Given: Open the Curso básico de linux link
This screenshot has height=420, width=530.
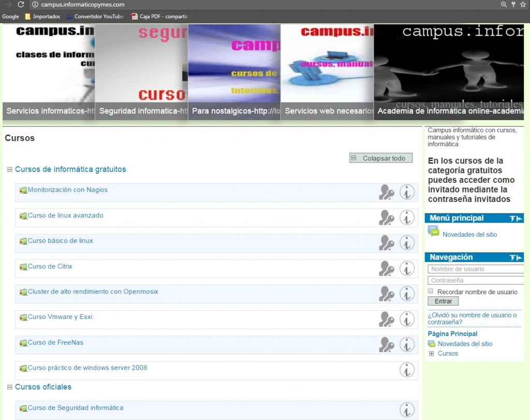Looking at the screenshot, I should pos(60,241).
